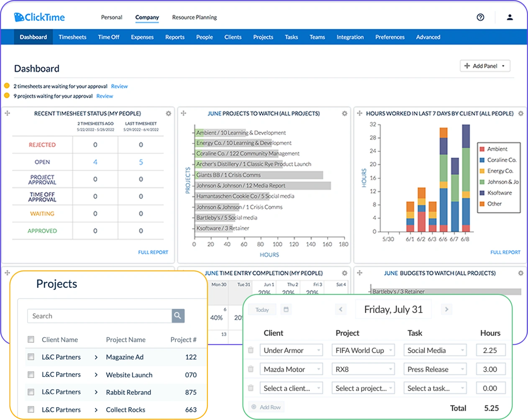
Task: Grab move handle of Hours Worked panel
Action: coord(359,113)
